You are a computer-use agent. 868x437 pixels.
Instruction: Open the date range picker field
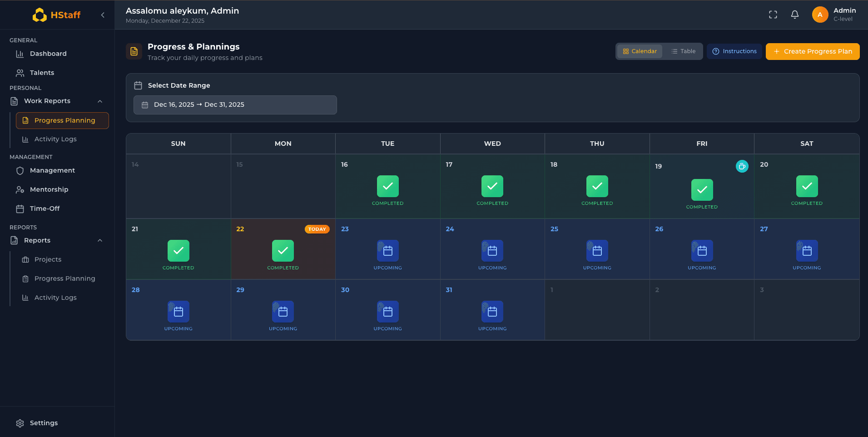point(234,104)
